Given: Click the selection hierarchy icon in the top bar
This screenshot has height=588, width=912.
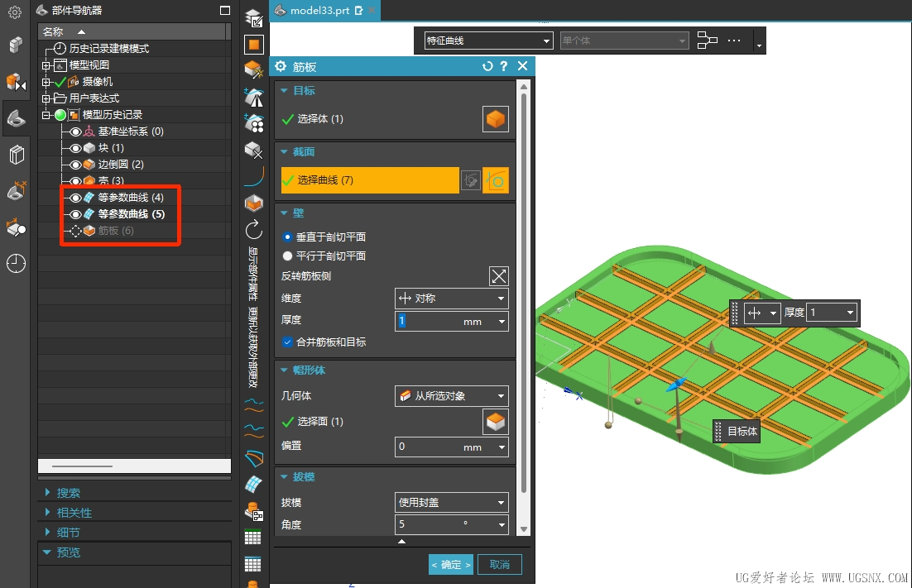Looking at the screenshot, I should pos(708,41).
